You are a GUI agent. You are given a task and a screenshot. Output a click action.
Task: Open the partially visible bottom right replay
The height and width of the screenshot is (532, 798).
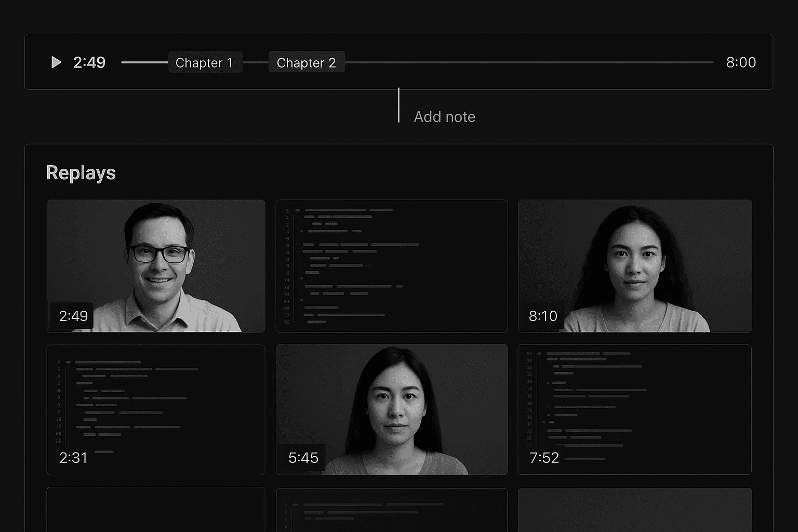coord(634,510)
